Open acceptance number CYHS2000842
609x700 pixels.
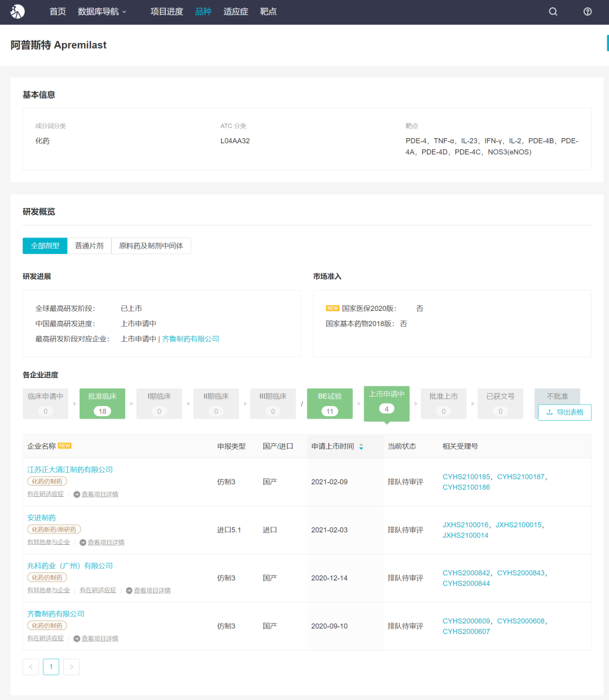coord(466,573)
